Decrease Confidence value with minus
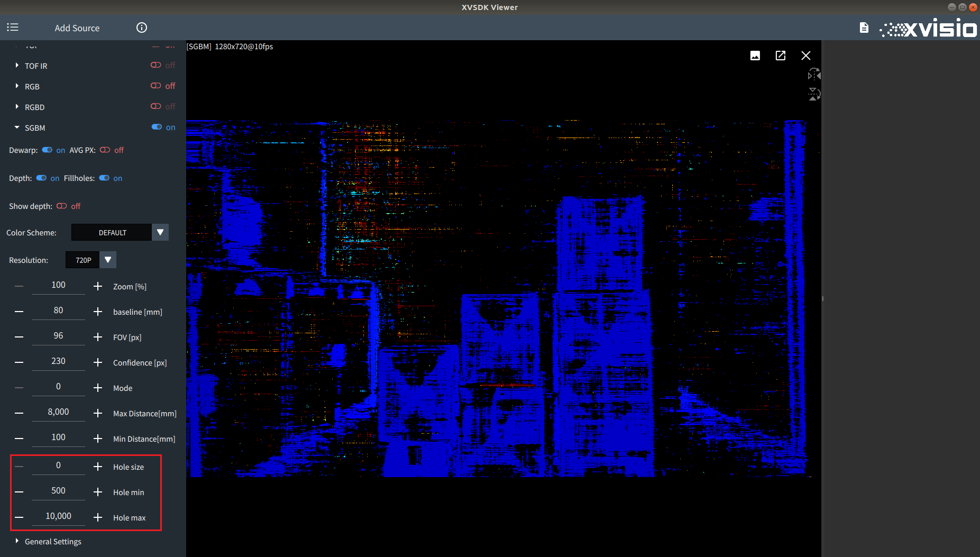This screenshot has width=980, height=557. 19,362
